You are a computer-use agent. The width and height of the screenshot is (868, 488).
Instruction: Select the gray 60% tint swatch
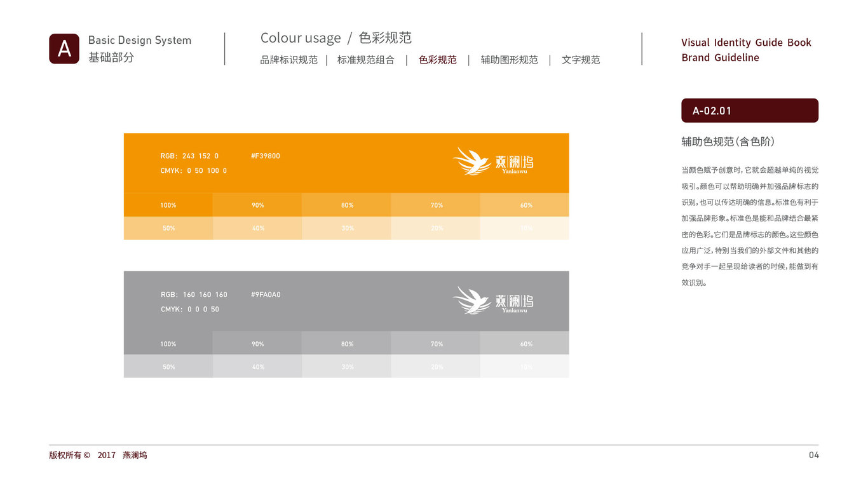tap(525, 343)
